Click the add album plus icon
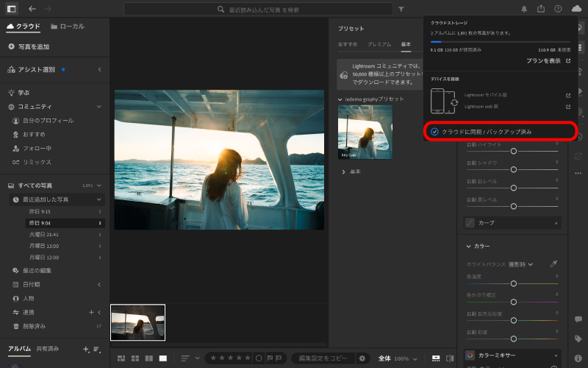Image resolution: width=588 pixels, height=368 pixels. 86,349
